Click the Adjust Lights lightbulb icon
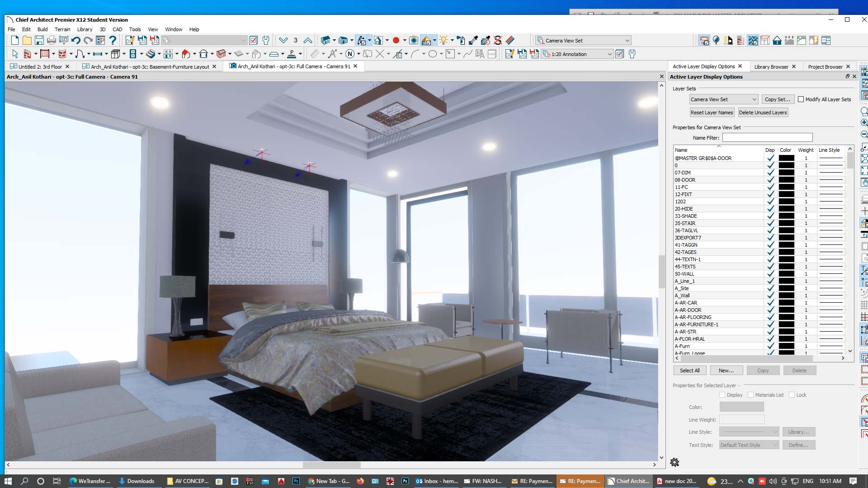Image resolution: width=868 pixels, height=488 pixels. click(x=443, y=41)
